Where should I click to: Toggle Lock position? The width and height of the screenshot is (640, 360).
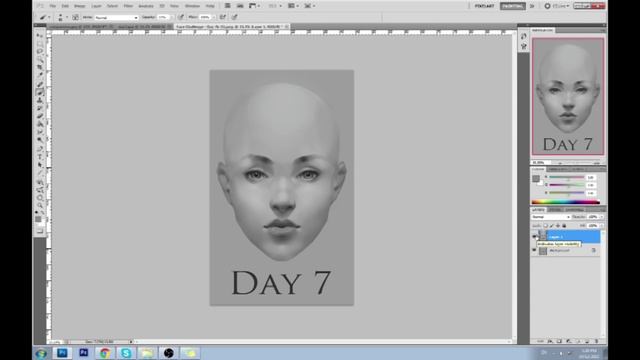[x=558, y=226]
